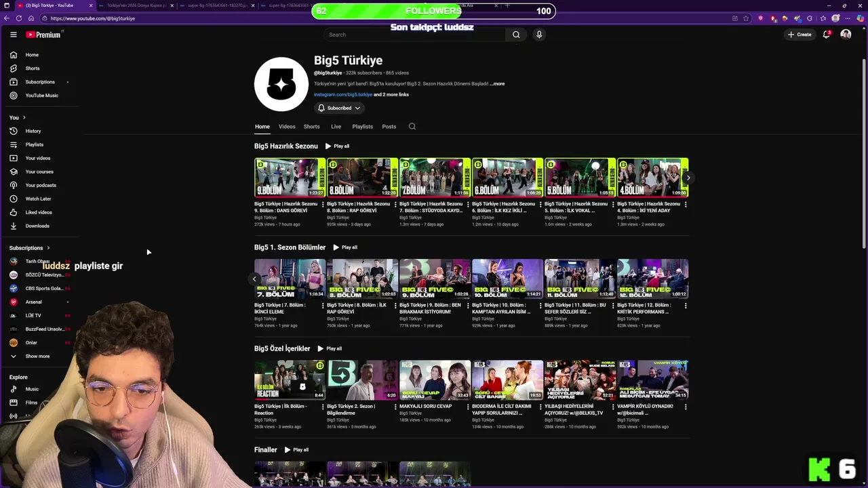Open Arsenal subscription channel
Screen dimensions: 868x488
pos(41,302)
